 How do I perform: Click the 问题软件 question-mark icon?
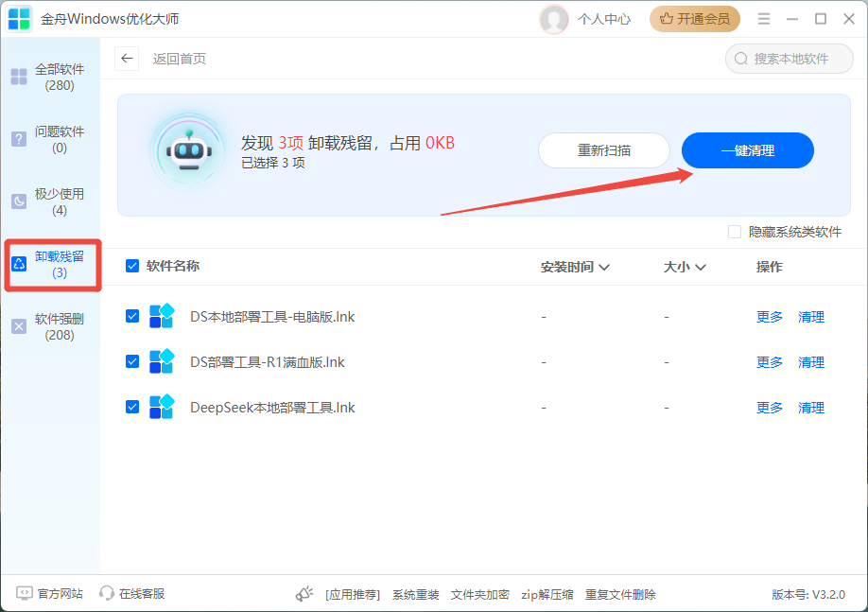19,139
